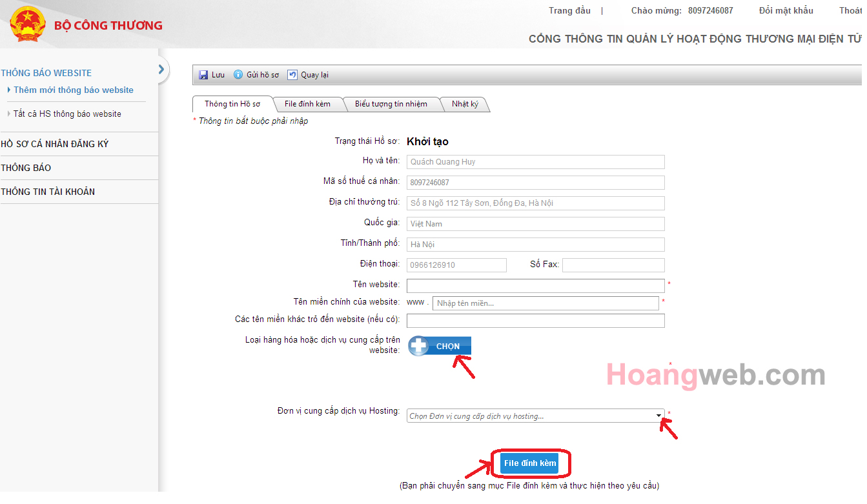Click the Gửi hồ sơ info icon
This screenshot has height=504, width=867.
tap(238, 75)
